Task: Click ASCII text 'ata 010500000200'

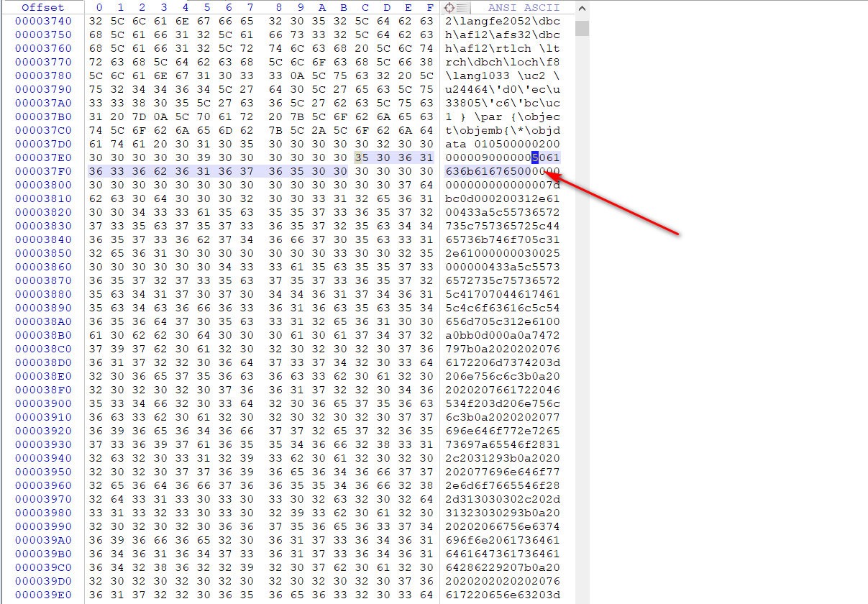Action: click(x=502, y=144)
